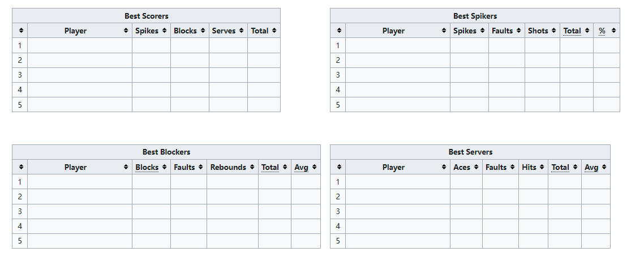This screenshot has height=269, width=644.
Task: Click Player header in Best Servers table
Action: click(393, 167)
